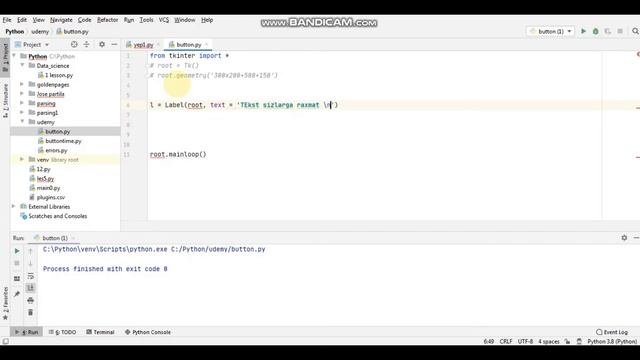Open the Edit menu
The width and height of the screenshot is (640, 360).
(22, 20)
